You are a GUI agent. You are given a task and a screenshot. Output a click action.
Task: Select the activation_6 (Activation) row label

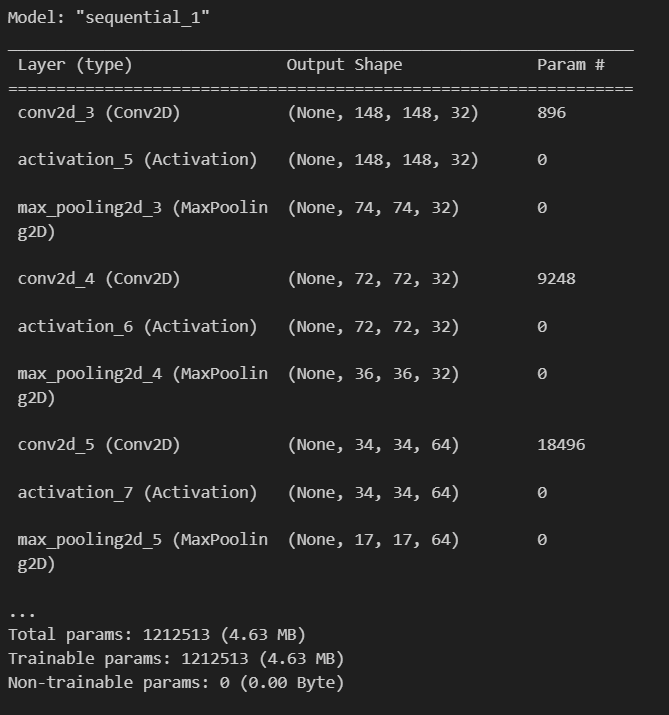(137, 326)
